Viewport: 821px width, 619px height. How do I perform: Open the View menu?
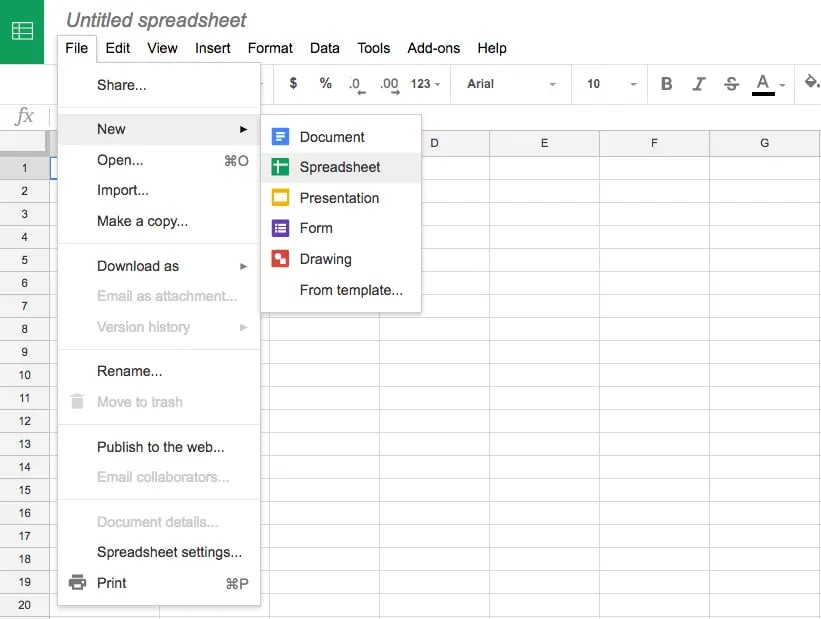pos(162,48)
